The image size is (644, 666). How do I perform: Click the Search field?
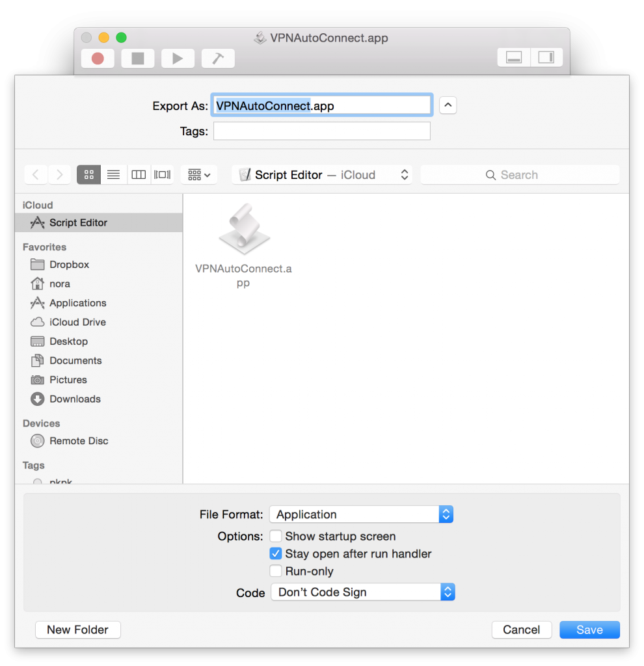click(520, 174)
